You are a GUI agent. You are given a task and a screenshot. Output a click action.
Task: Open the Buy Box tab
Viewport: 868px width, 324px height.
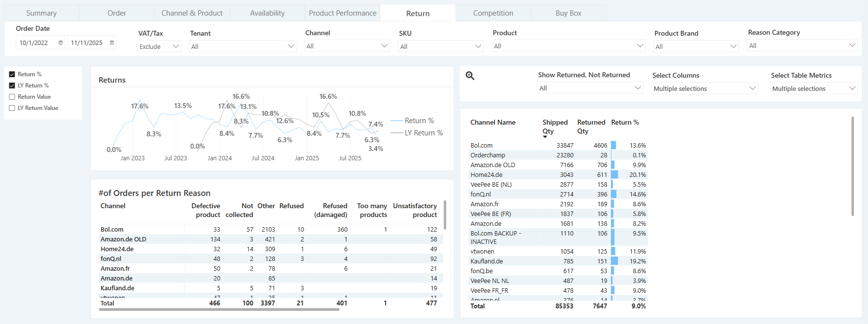coord(568,13)
